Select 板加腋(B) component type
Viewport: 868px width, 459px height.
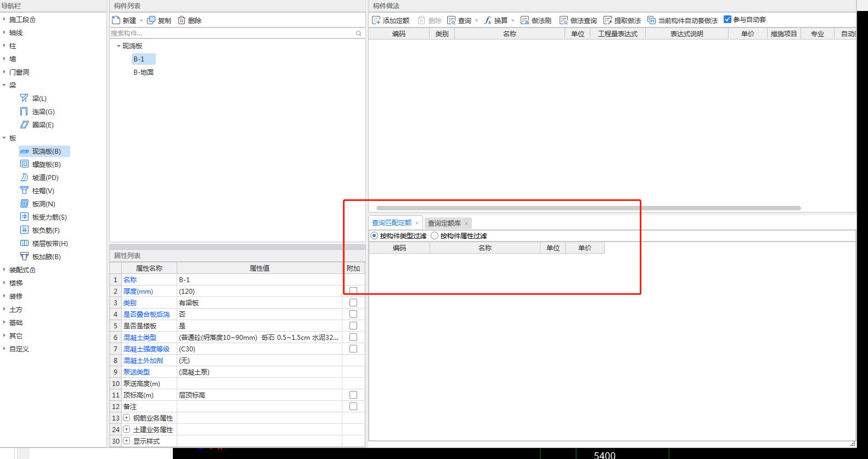click(x=46, y=256)
